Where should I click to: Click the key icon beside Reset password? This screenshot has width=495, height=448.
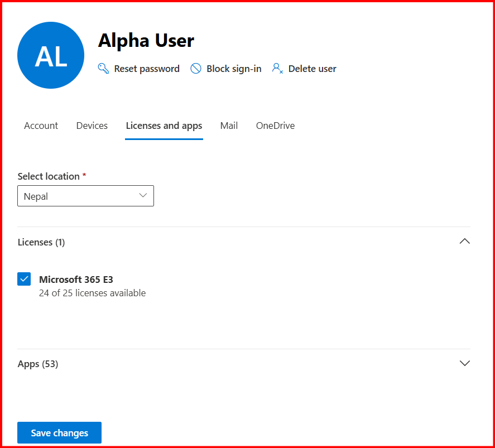103,69
